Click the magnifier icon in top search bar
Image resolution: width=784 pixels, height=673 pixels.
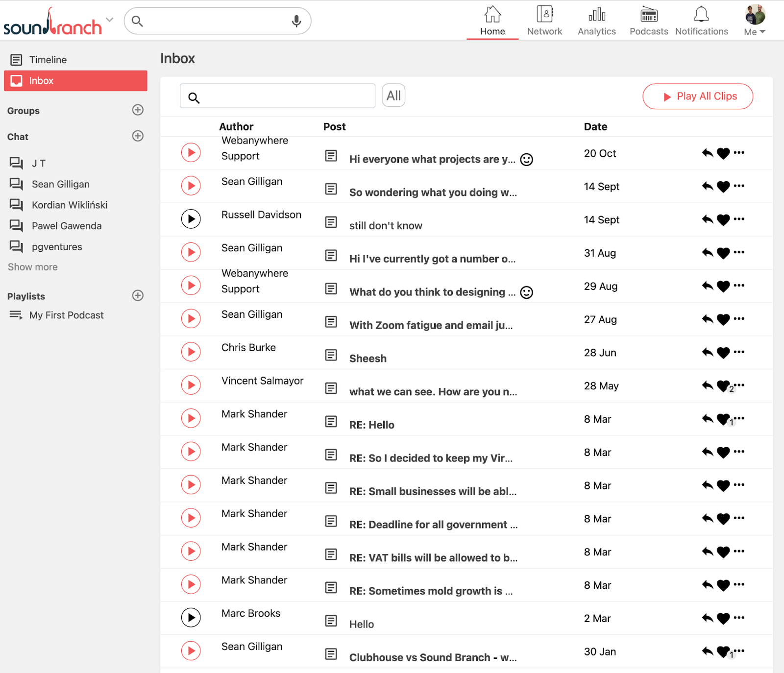137,21
